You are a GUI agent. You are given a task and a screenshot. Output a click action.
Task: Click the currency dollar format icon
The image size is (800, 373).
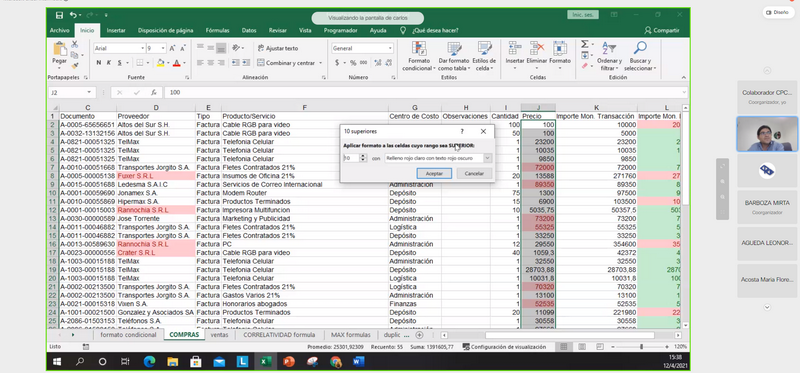click(337, 63)
